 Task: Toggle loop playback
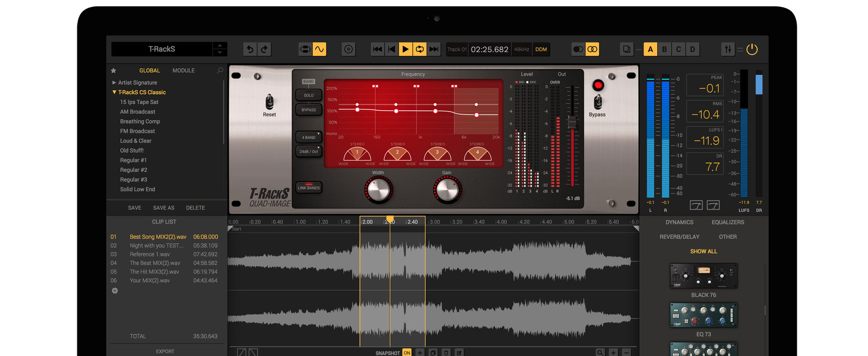[x=420, y=49]
